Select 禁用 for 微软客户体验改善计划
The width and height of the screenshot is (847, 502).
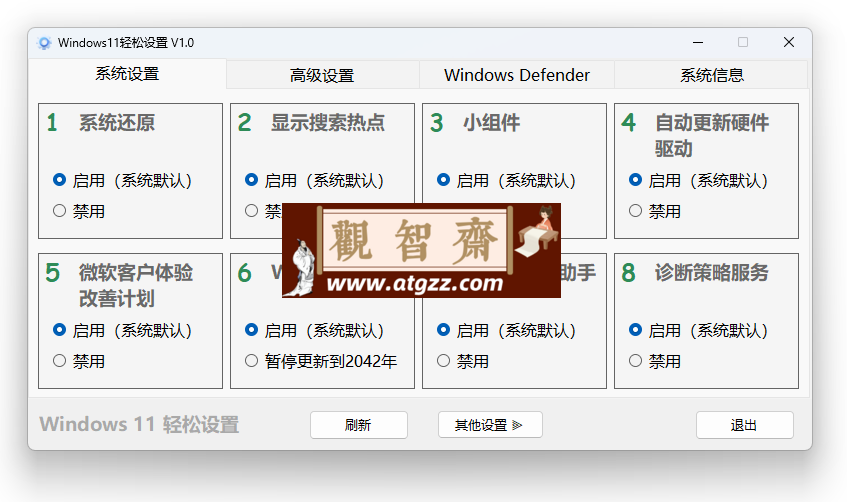(79, 361)
